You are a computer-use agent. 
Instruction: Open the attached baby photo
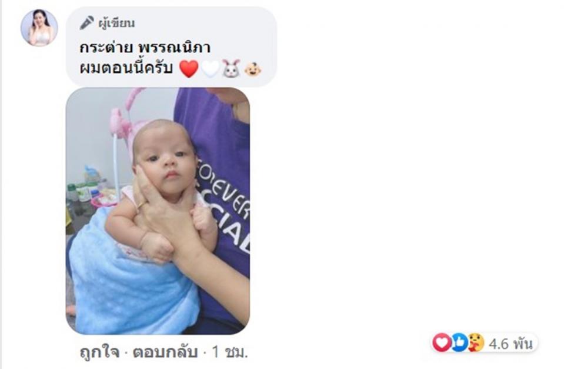[158, 211]
